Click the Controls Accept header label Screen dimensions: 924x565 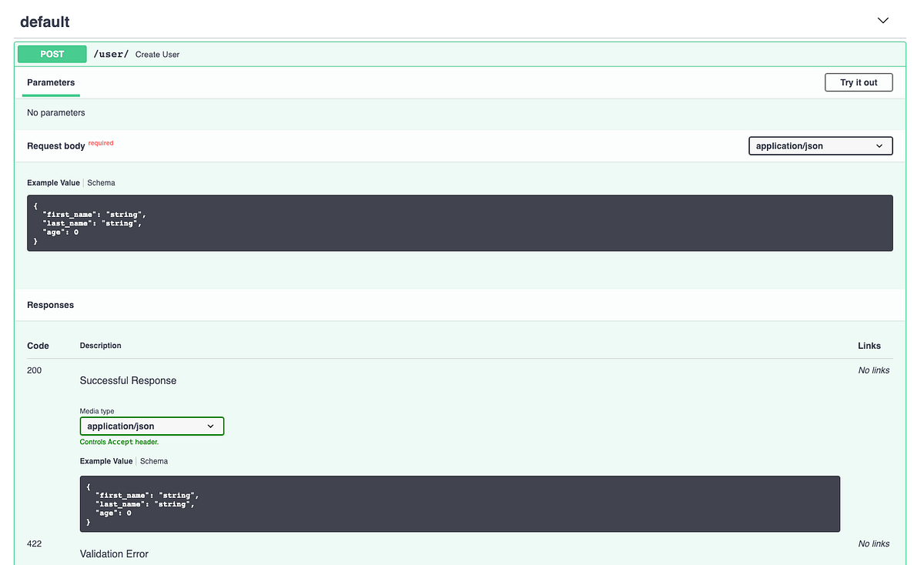[x=119, y=442]
